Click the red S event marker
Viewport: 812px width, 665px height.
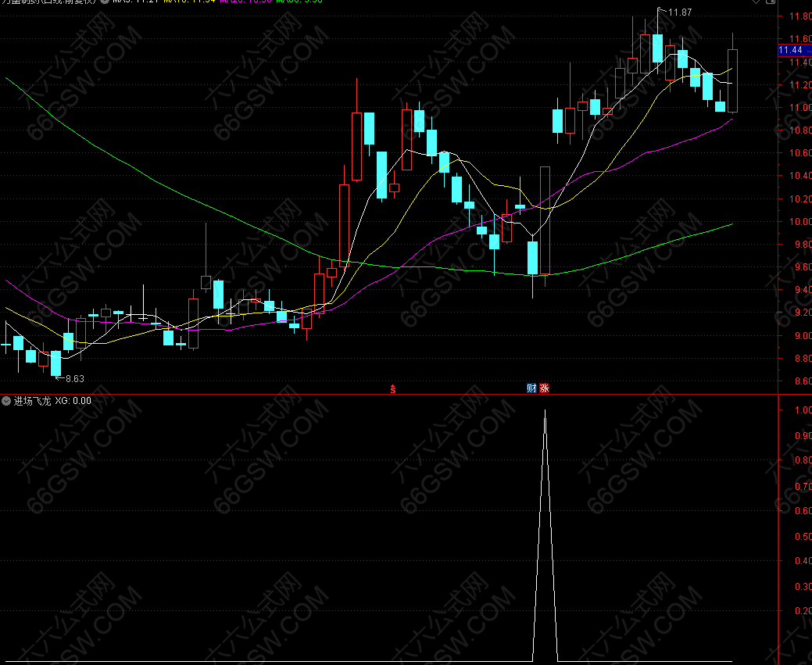tap(393, 389)
